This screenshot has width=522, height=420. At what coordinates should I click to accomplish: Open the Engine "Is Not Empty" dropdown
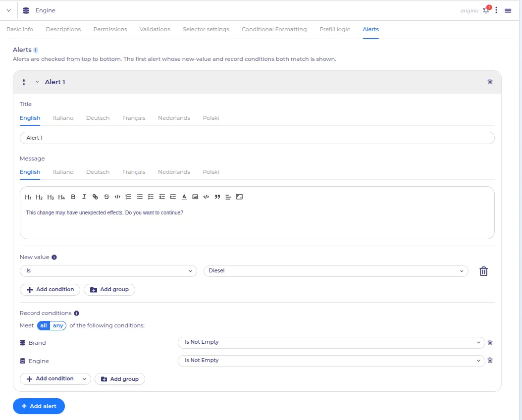[331, 361]
